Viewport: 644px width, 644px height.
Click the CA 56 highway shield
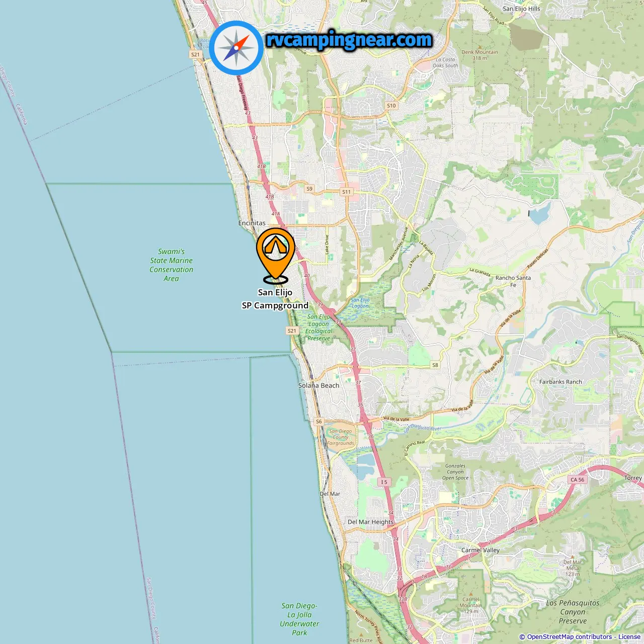577,479
